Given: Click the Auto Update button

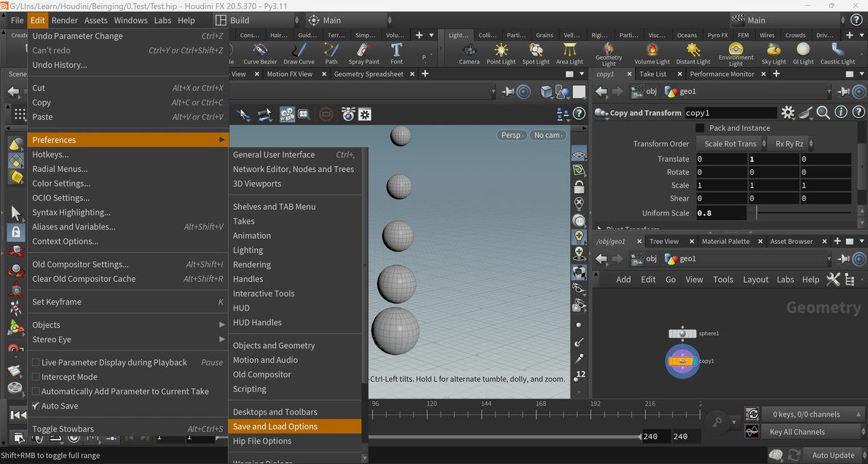Looking at the screenshot, I should [x=832, y=455].
